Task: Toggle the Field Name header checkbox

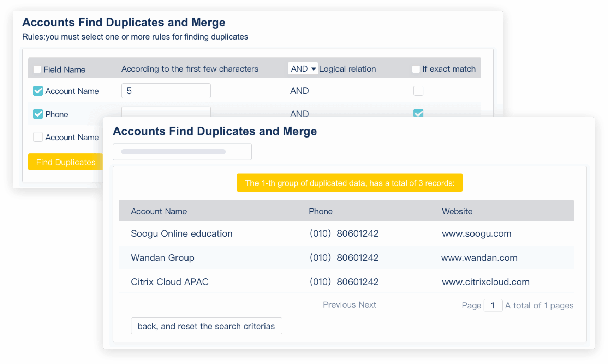Action: coord(37,69)
